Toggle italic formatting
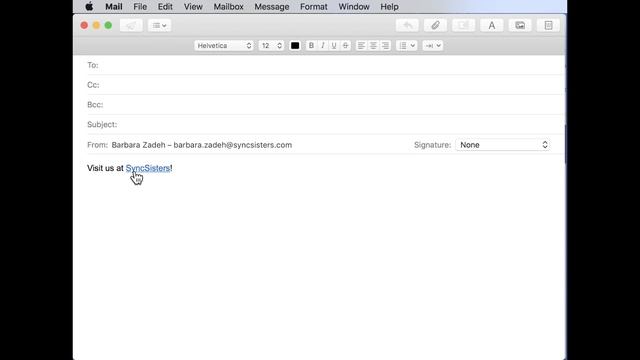This screenshot has height=360, width=640. tap(322, 46)
